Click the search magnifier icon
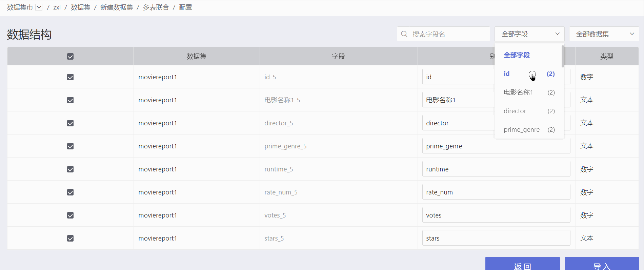 click(404, 34)
